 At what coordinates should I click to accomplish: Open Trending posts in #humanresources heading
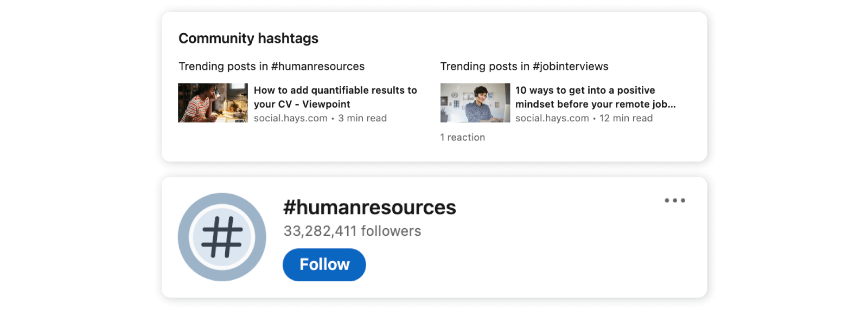pos(271,66)
